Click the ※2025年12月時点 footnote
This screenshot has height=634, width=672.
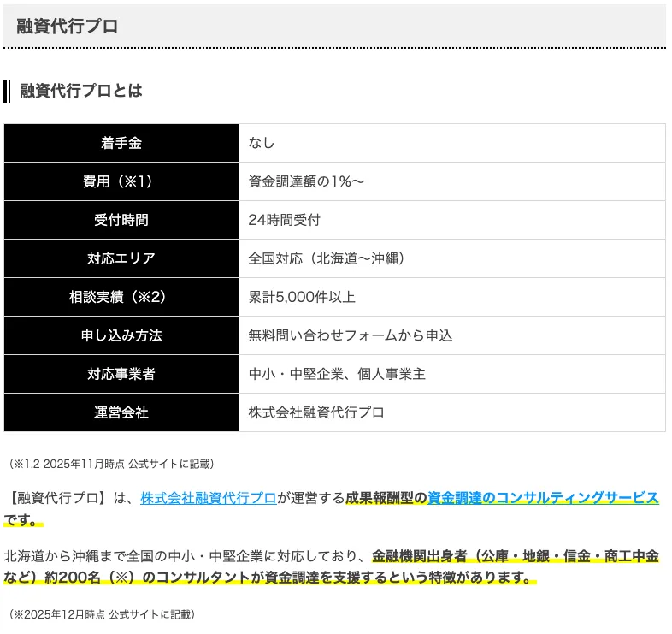click(x=102, y=614)
